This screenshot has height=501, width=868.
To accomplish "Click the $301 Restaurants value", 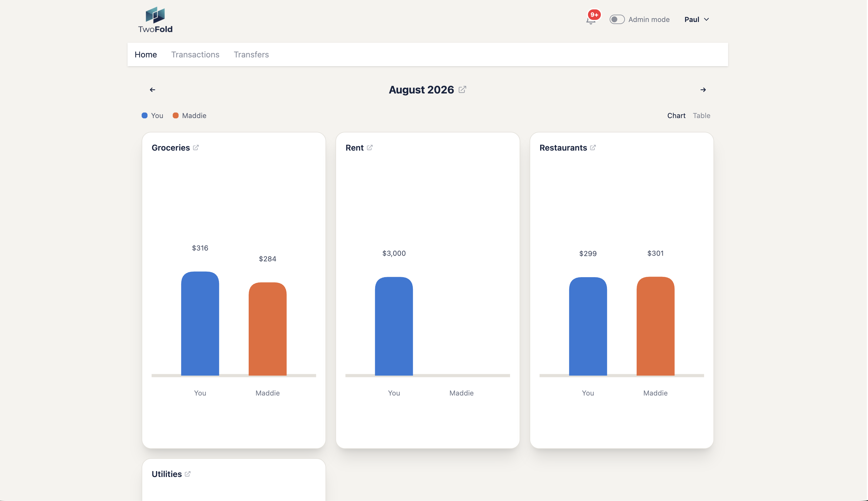I will tap(655, 253).
